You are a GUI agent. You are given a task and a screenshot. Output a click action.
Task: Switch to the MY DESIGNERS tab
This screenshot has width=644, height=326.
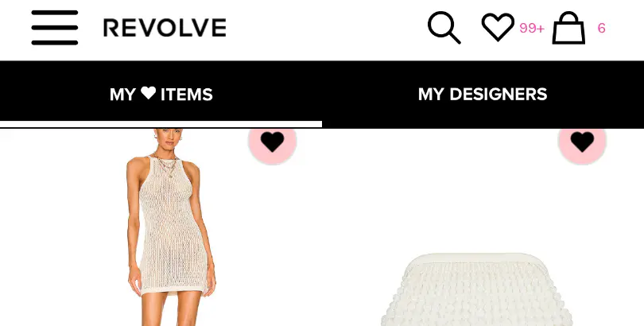483,95
